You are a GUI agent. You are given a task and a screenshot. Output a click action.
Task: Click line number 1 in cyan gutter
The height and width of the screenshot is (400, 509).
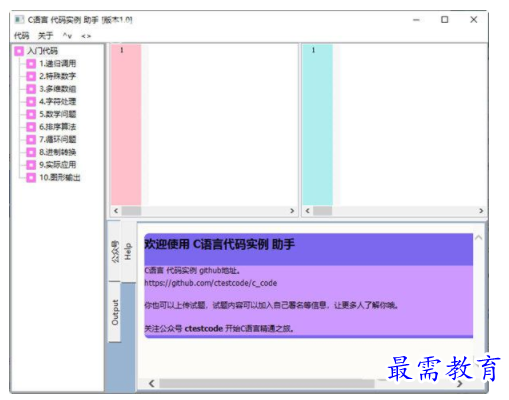coord(313,50)
